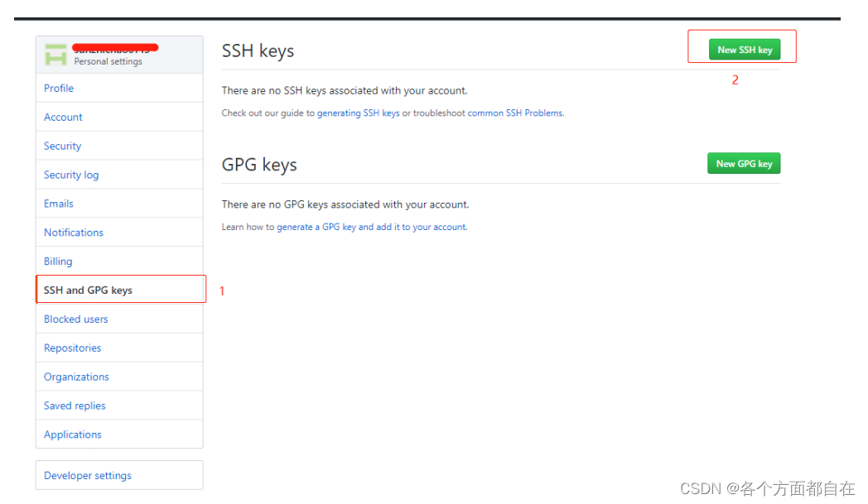Open Emails settings
Viewport: 868px width, 504px height.
(x=59, y=203)
